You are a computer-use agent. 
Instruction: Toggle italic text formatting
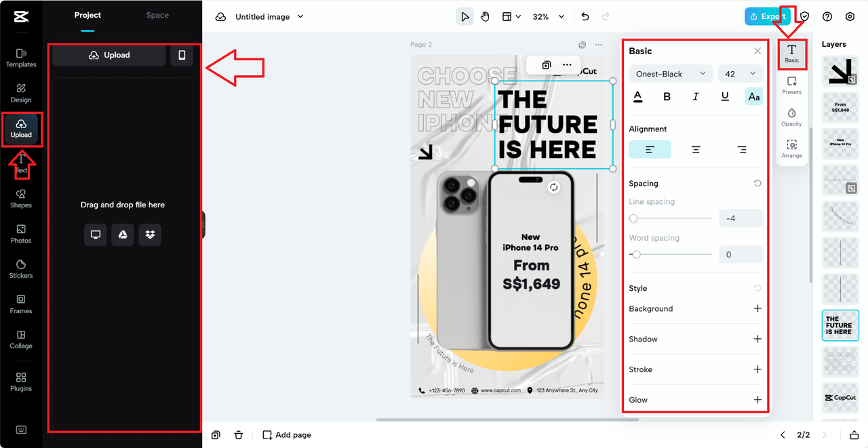pos(696,97)
